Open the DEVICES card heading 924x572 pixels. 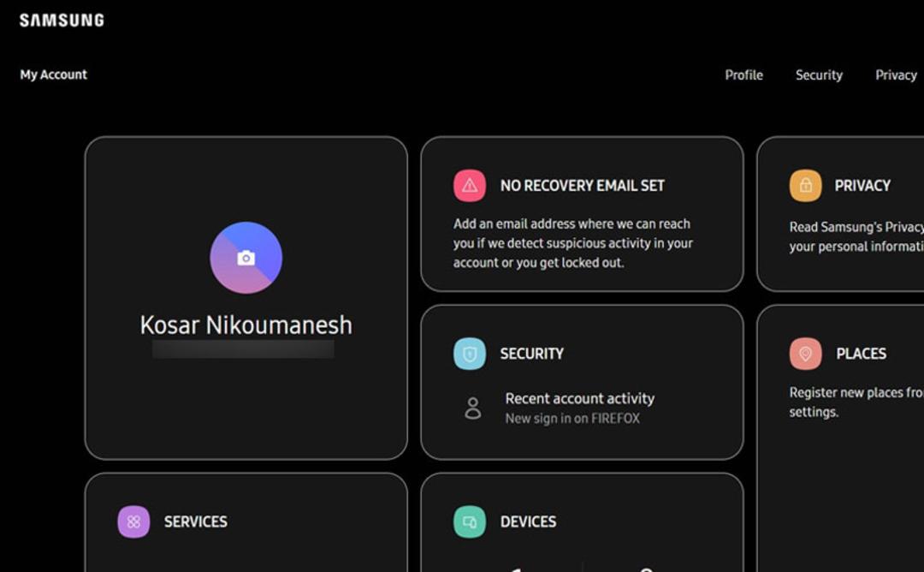click(528, 521)
